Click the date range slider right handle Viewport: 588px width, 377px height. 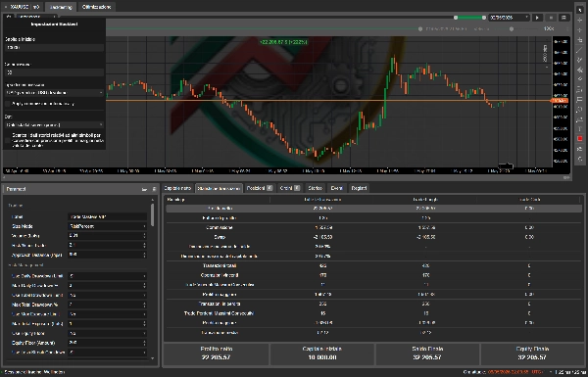(484, 18)
